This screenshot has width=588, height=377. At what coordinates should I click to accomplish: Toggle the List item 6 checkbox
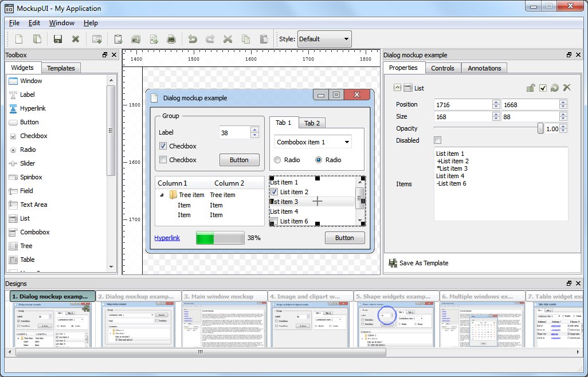click(x=274, y=221)
